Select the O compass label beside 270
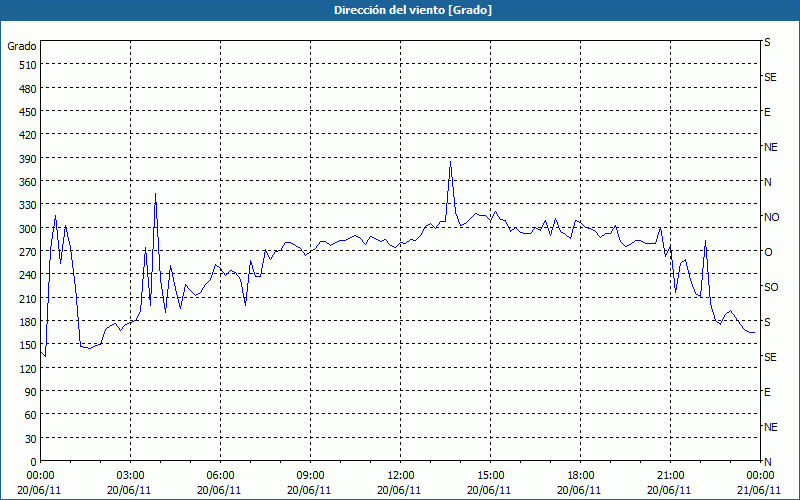800x500 pixels. coord(767,252)
